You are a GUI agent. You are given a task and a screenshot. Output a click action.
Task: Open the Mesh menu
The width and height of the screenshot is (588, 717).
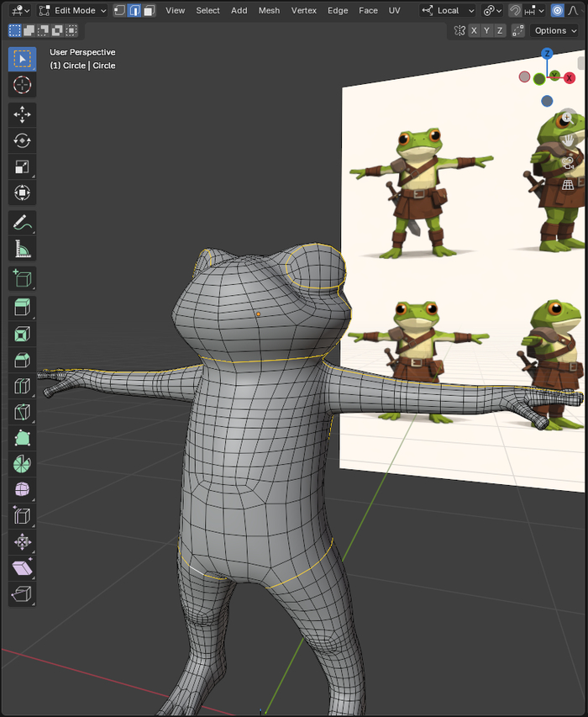269,11
